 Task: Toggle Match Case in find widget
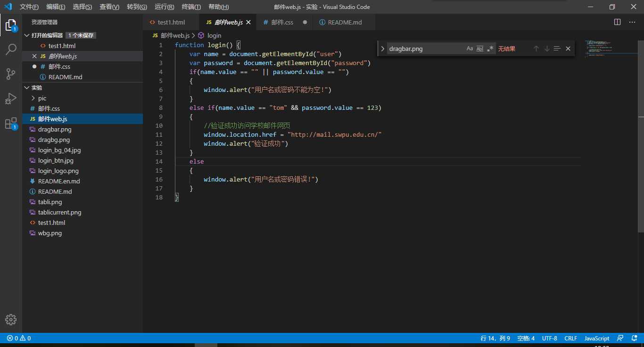coord(470,49)
